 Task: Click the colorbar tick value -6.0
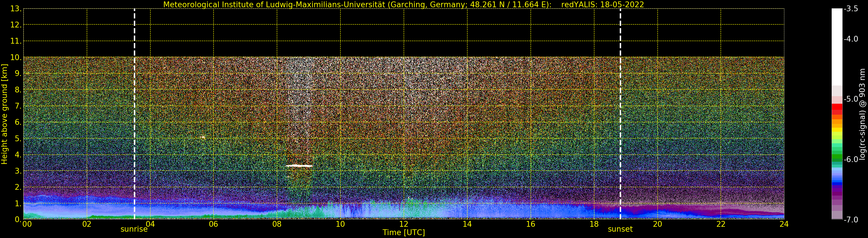point(851,159)
